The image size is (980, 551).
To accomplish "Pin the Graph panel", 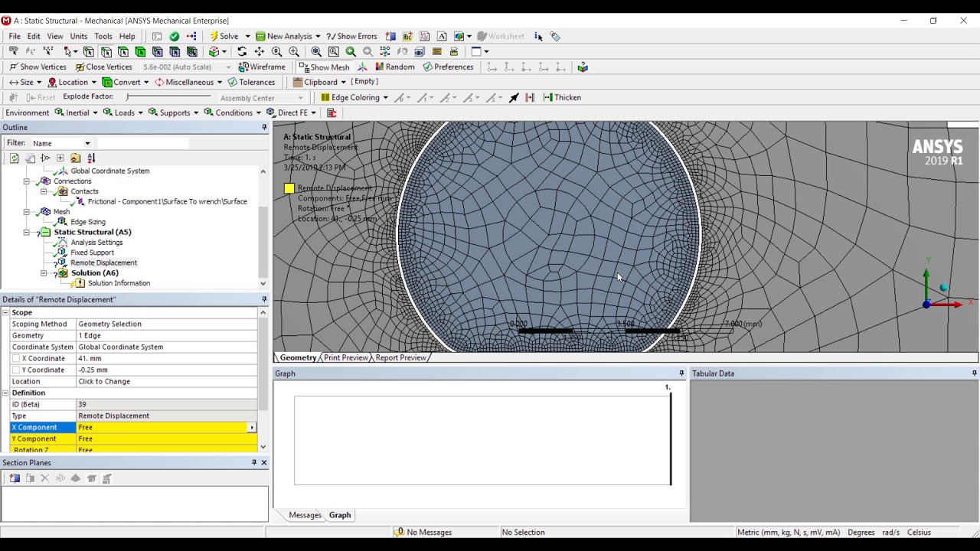I will (x=681, y=373).
